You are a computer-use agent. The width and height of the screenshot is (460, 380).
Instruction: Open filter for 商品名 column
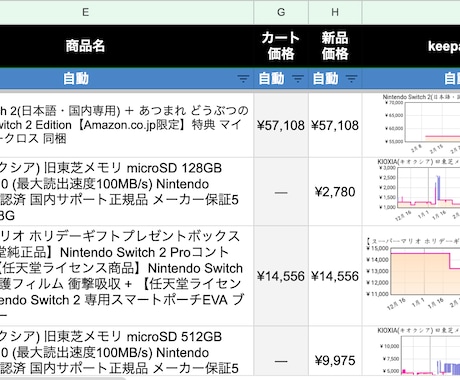coord(243,79)
